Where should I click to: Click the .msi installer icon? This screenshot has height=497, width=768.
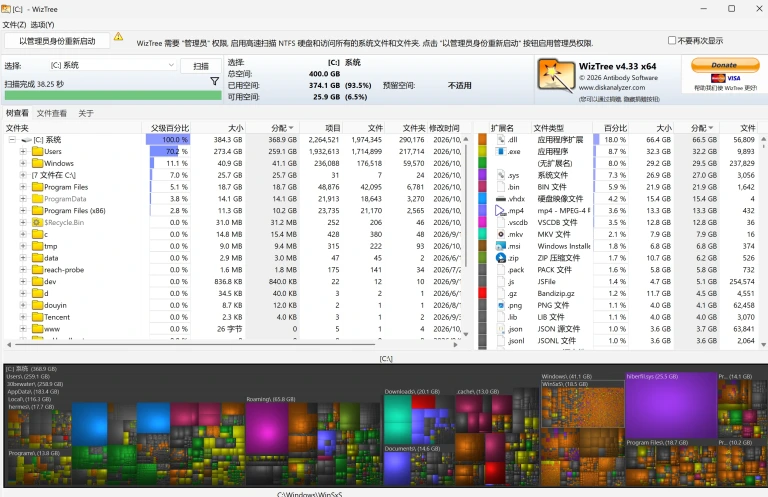(501, 246)
